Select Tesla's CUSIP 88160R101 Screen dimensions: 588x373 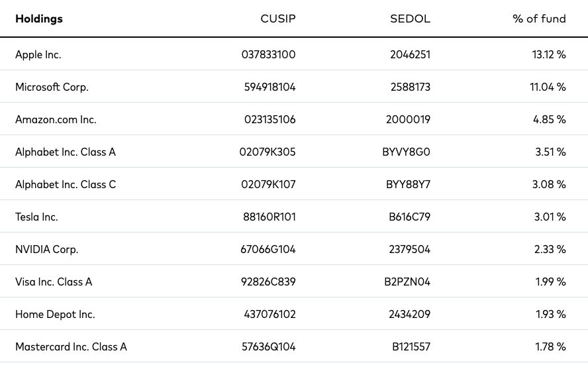(x=269, y=217)
